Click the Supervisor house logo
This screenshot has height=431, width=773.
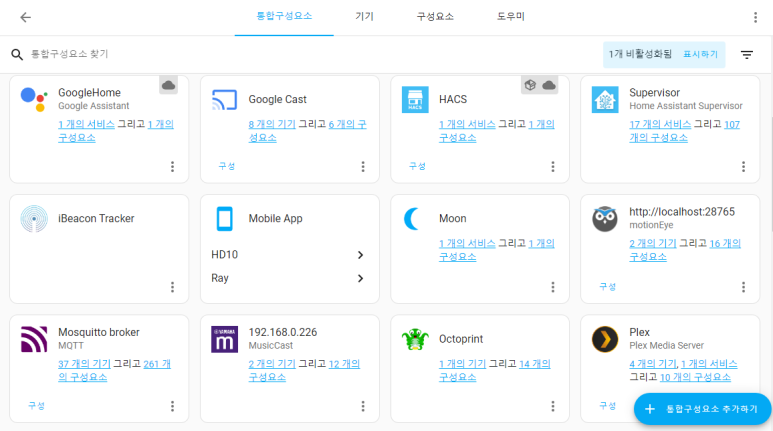tap(605, 100)
